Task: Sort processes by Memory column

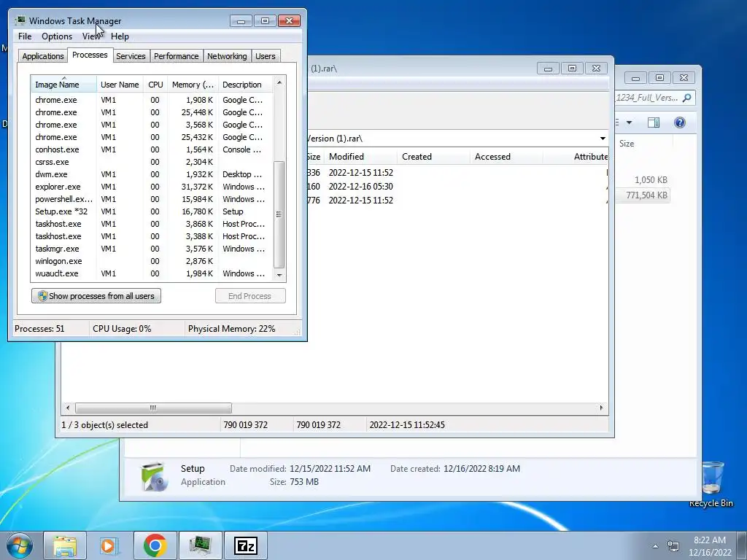Action: 193,85
